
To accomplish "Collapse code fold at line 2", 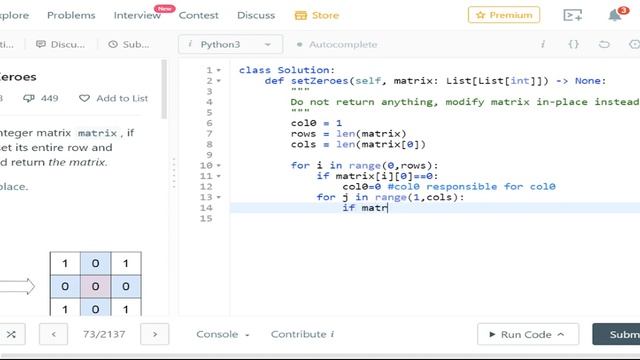I will pyautogui.click(x=219, y=81).
